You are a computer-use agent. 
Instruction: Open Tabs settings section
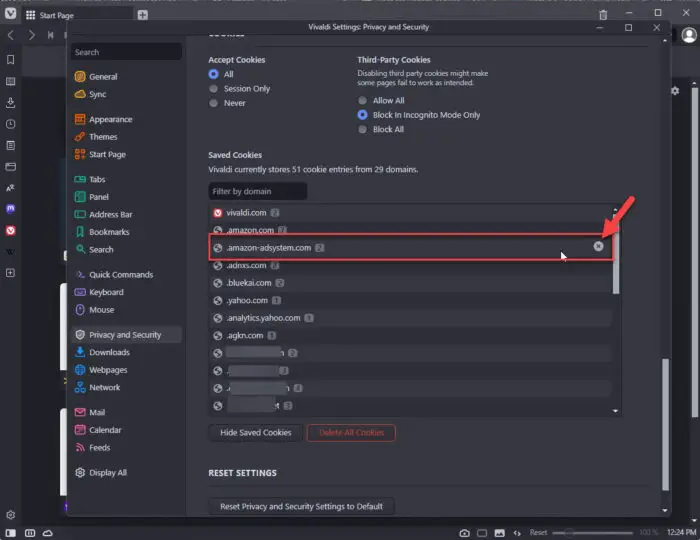pyautogui.click(x=126, y=179)
